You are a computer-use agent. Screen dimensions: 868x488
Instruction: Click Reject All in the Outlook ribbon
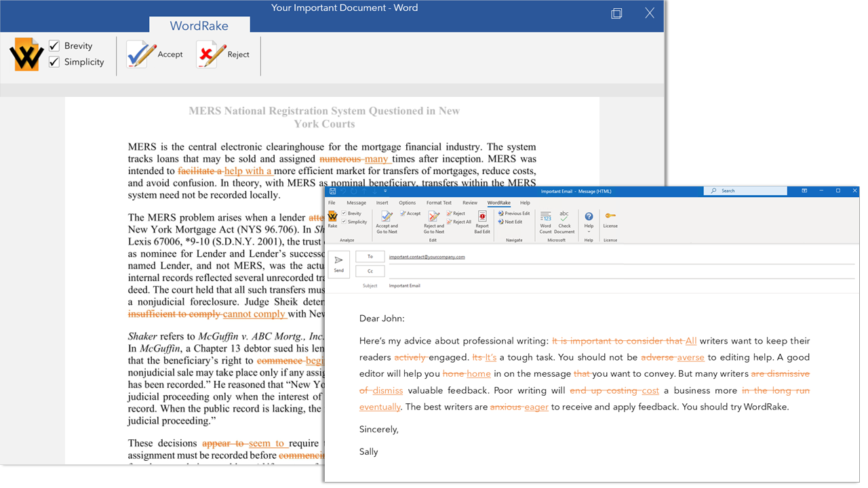point(458,222)
